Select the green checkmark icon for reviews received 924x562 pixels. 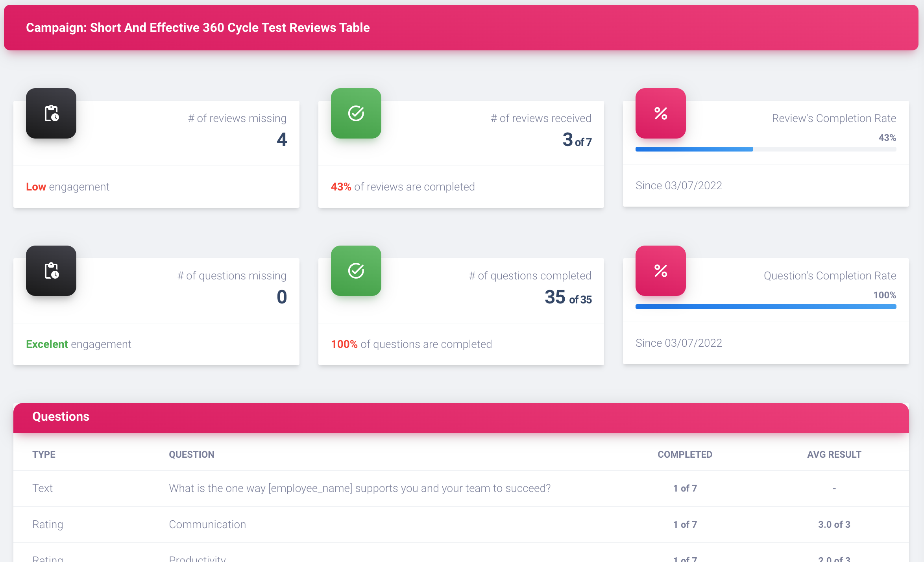(356, 114)
